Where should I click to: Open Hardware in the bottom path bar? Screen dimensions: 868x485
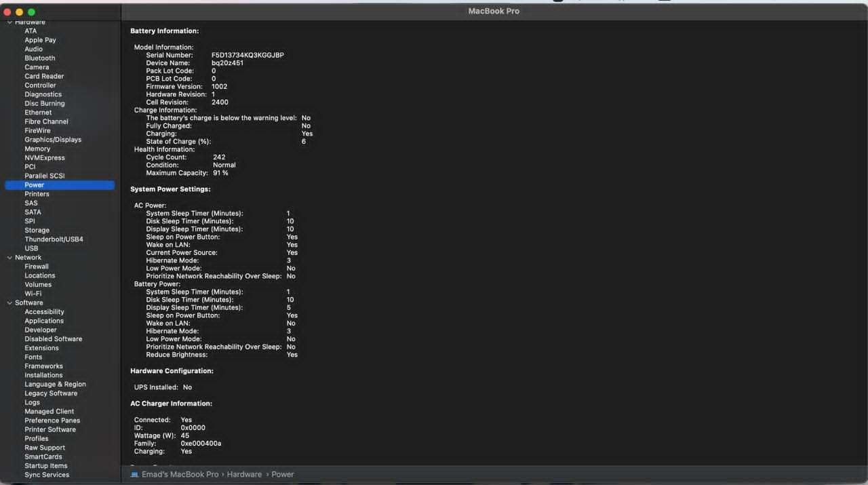244,475
